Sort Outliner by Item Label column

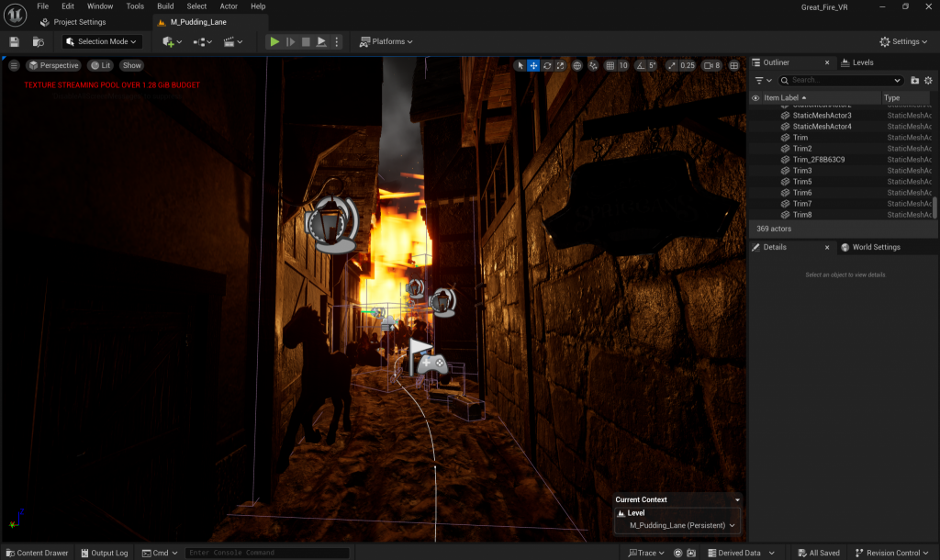click(784, 97)
